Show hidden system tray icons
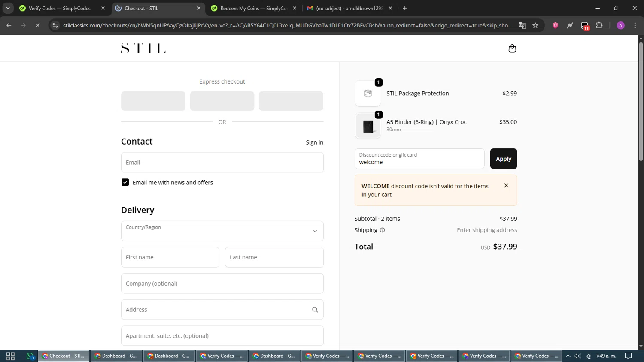Viewport: 644px width, 362px height. (x=568, y=356)
